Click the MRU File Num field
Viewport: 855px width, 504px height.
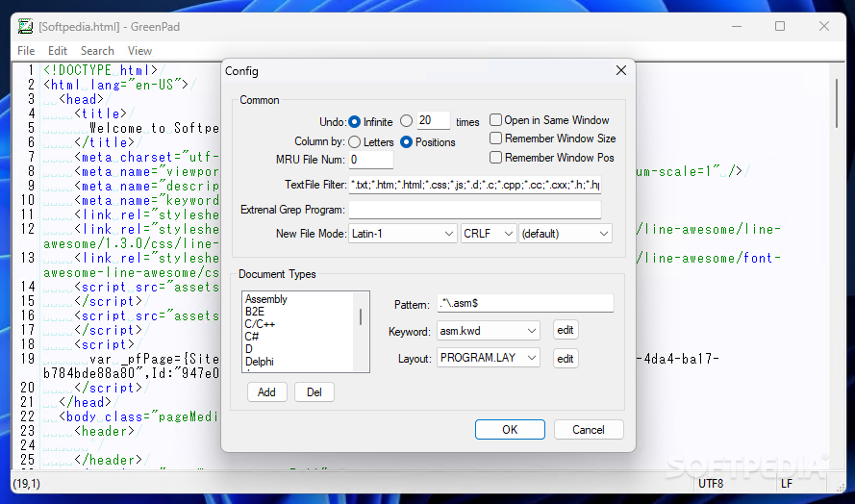(371, 160)
